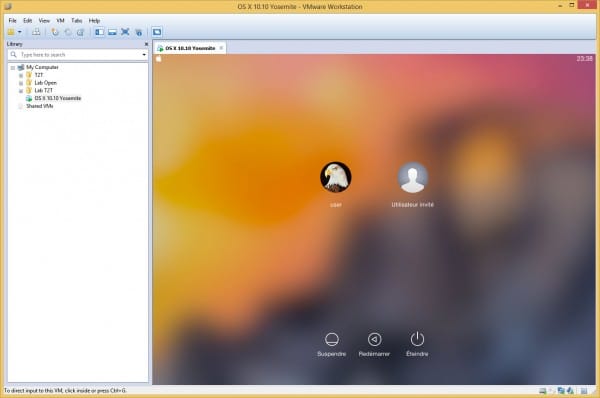Click the USB/sound device status bar icon
Screen dimensions: 600x398
click(x=570, y=391)
